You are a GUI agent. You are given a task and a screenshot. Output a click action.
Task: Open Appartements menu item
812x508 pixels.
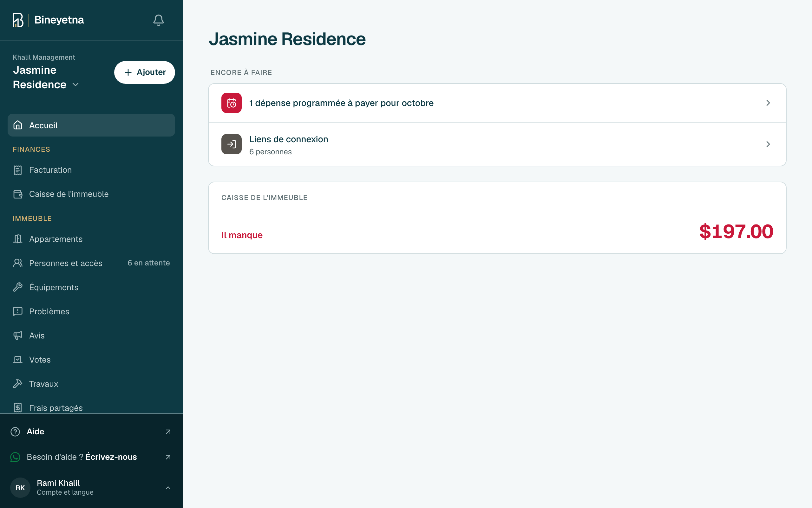91,239
